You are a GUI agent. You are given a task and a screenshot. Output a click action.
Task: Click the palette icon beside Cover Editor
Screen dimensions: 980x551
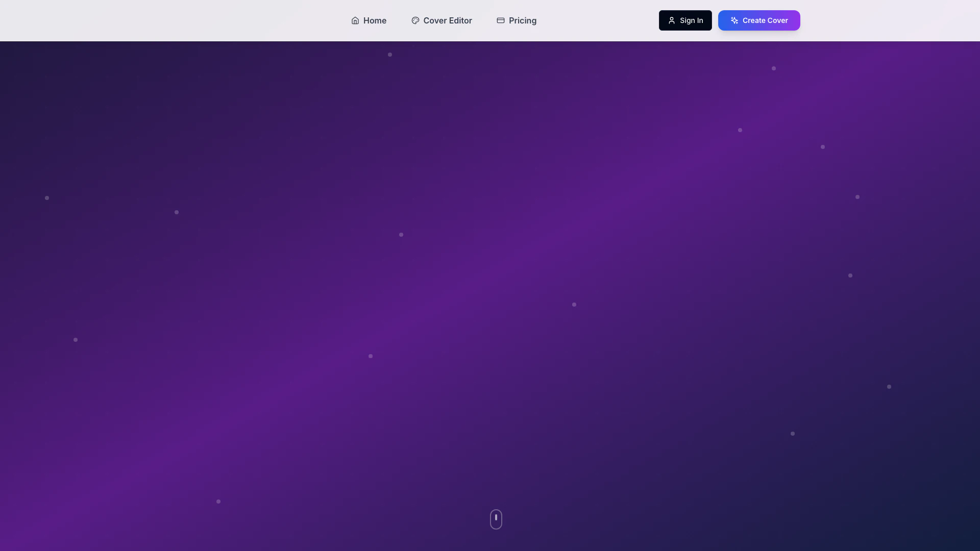coord(415,20)
